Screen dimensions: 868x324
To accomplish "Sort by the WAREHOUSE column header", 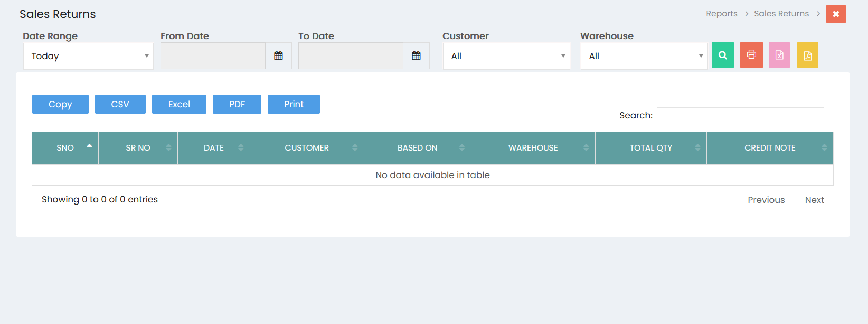I will tap(533, 148).
